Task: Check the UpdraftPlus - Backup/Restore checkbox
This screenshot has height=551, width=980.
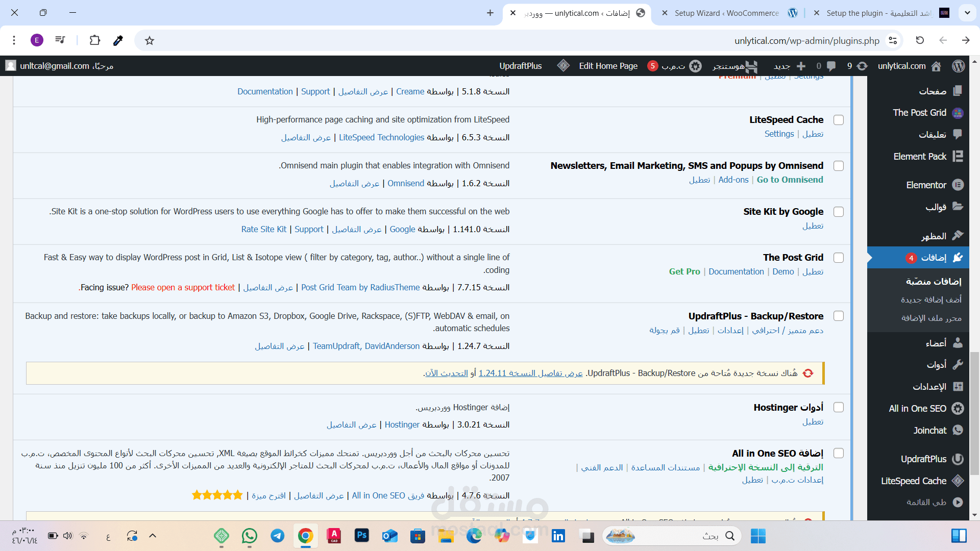Action: [x=839, y=316]
